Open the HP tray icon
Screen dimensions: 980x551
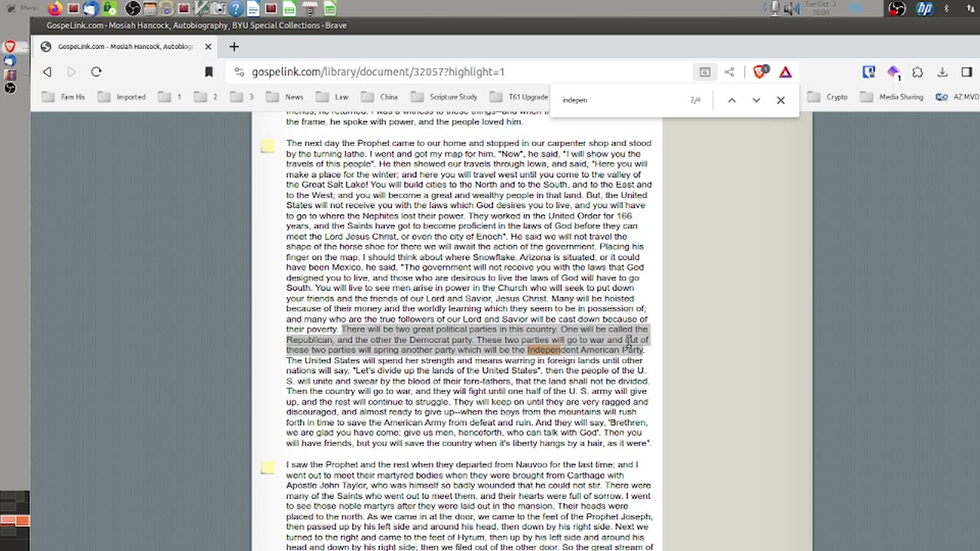[925, 9]
